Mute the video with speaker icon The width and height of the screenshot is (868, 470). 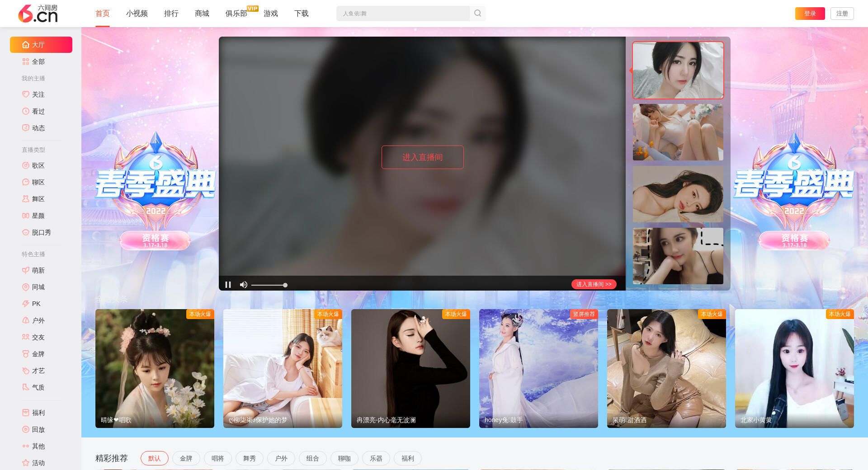(244, 285)
